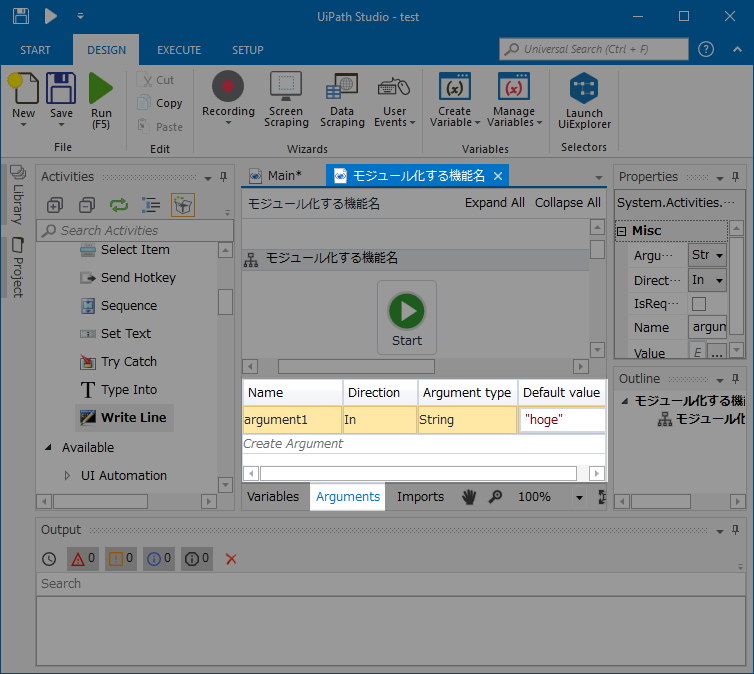754x674 pixels.
Task: Click the Save ribbon icon
Action: pos(61,88)
